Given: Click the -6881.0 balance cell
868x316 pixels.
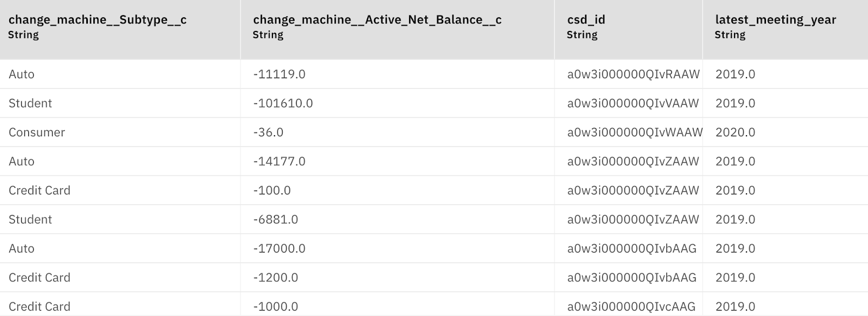Looking at the screenshot, I should pyautogui.click(x=276, y=219).
